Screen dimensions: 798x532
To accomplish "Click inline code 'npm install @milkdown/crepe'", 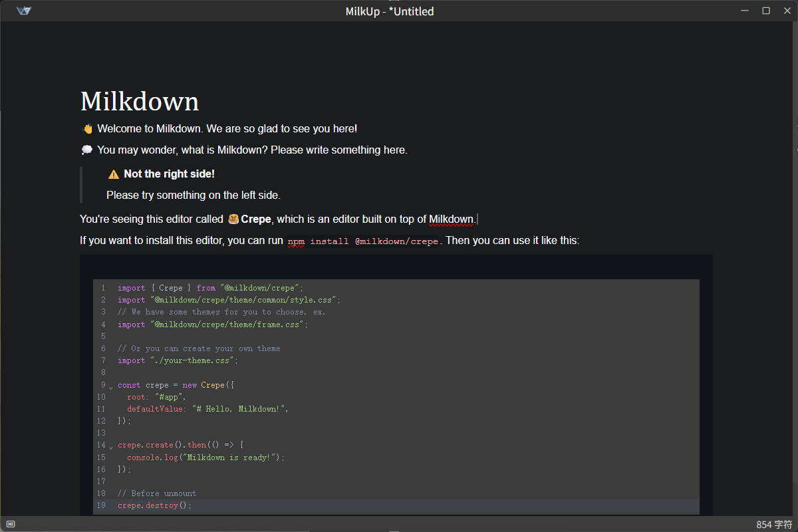I will [363, 241].
